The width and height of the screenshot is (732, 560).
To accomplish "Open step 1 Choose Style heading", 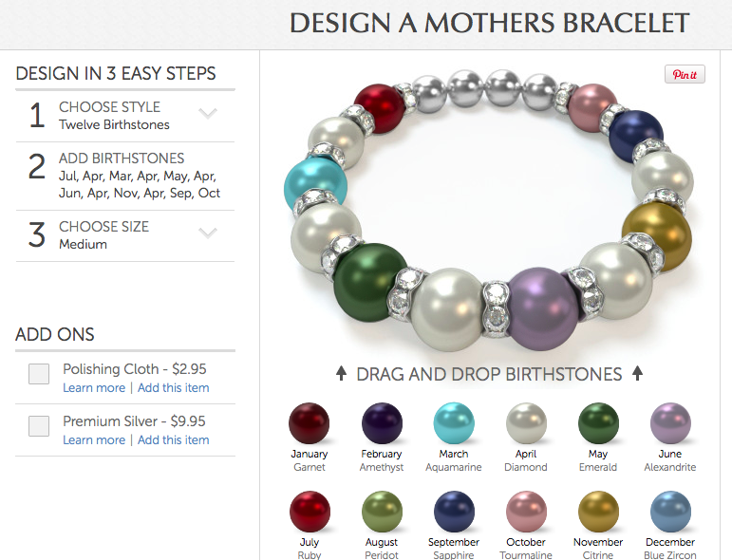I will tap(109, 107).
